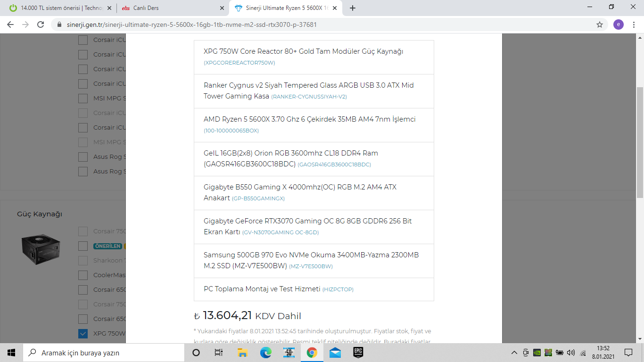Screen dimensions: 644x362
Task: Click the SKU code '100-100000065BOX'
Action: (231, 131)
